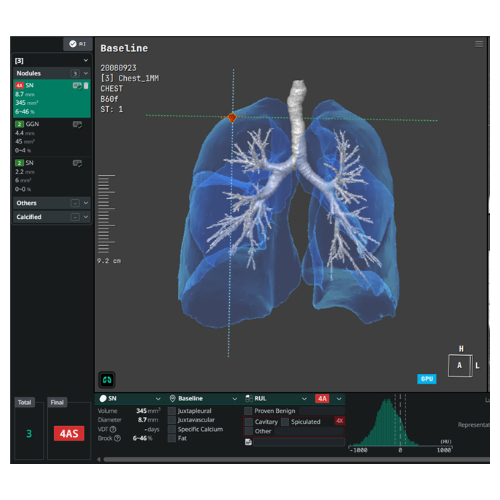Switch to the Final score tab
Screen dimensions: 500x500
click(x=57, y=402)
